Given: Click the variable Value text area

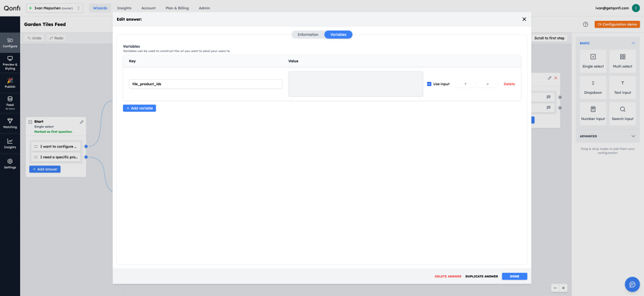Looking at the screenshot, I should coord(356,84).
